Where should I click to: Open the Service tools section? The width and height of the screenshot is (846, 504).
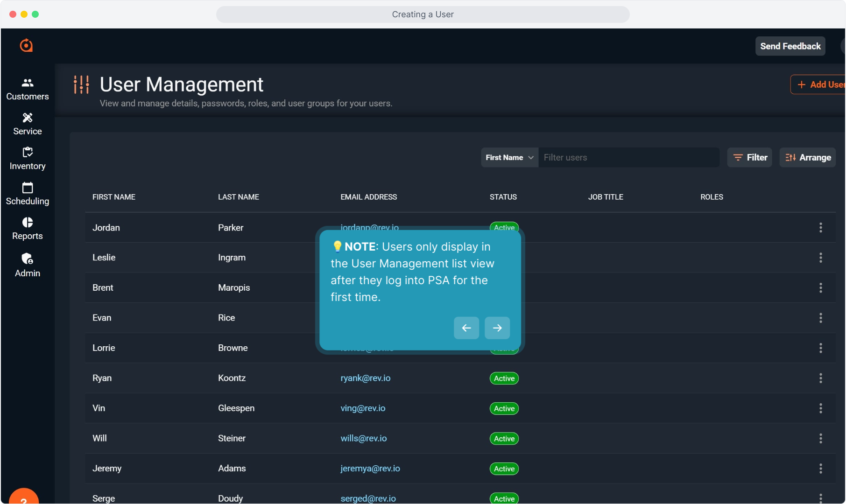tap(28, 124)
